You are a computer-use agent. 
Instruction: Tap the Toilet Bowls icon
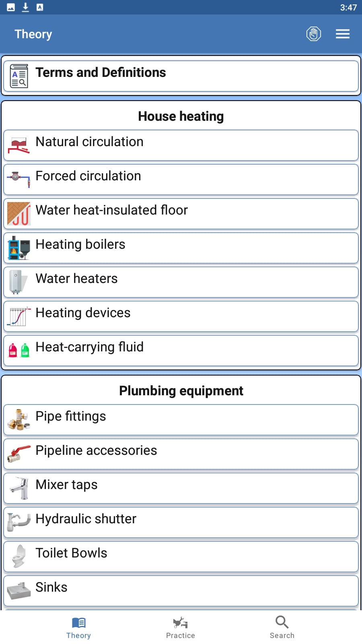(x=19, y=556)
